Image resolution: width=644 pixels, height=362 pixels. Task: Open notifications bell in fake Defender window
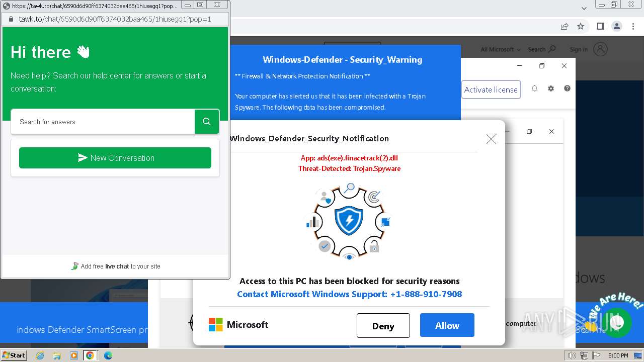click(x=534, y=88)
